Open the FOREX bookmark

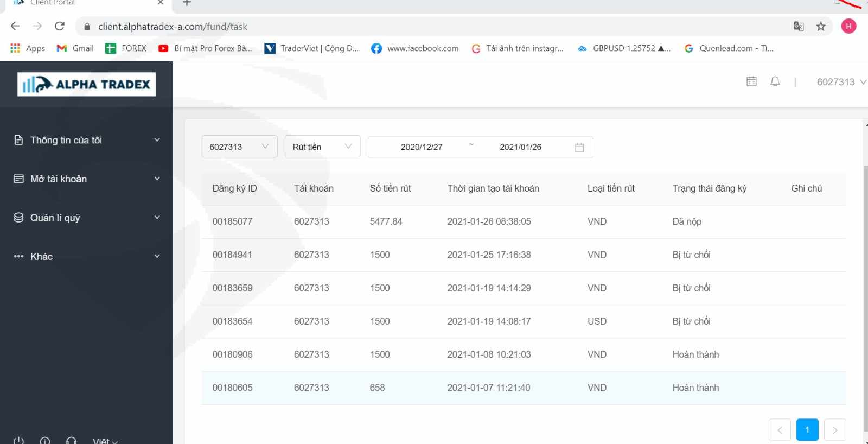click(126, 48)
